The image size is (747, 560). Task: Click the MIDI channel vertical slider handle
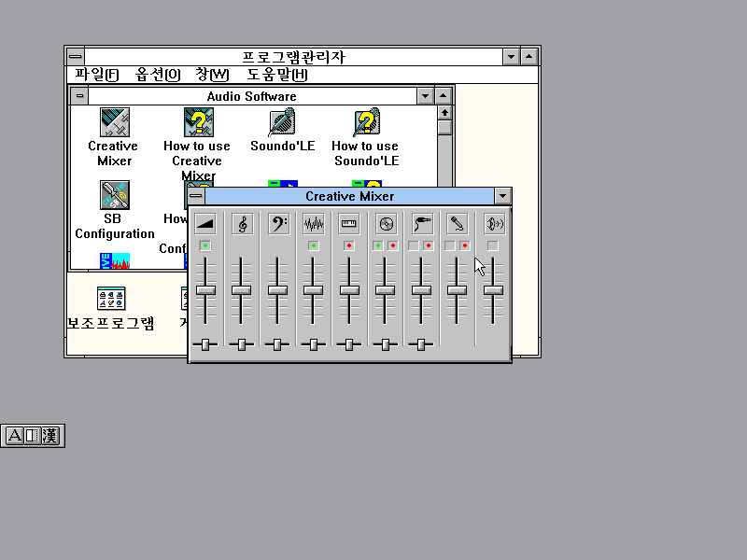(349, 290)
